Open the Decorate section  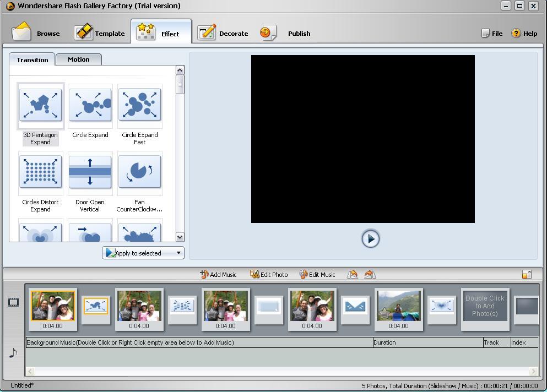pyautogui.click(x=224, y=32)
